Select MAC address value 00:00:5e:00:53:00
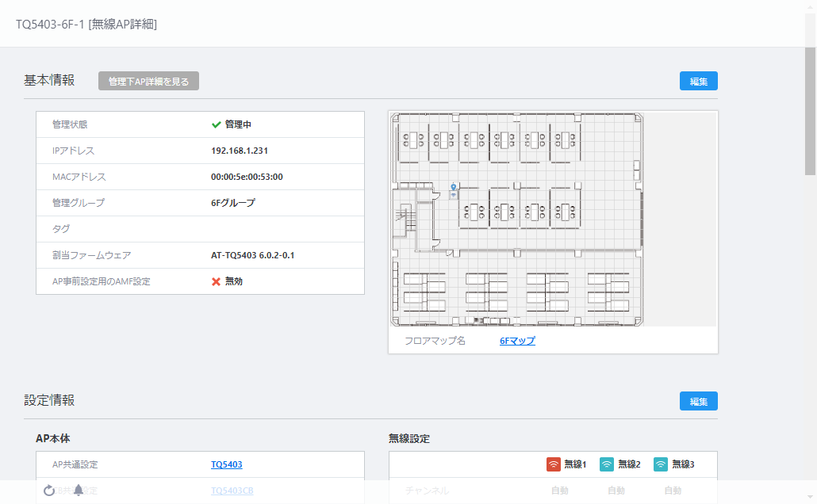This screenshot has width=817, height=504. [247, 177]
